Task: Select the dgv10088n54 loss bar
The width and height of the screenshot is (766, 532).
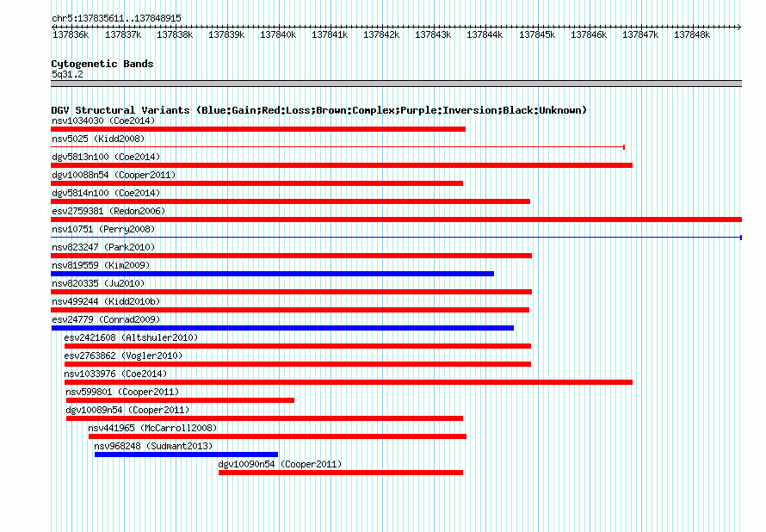Action: [x=257, y=183]
